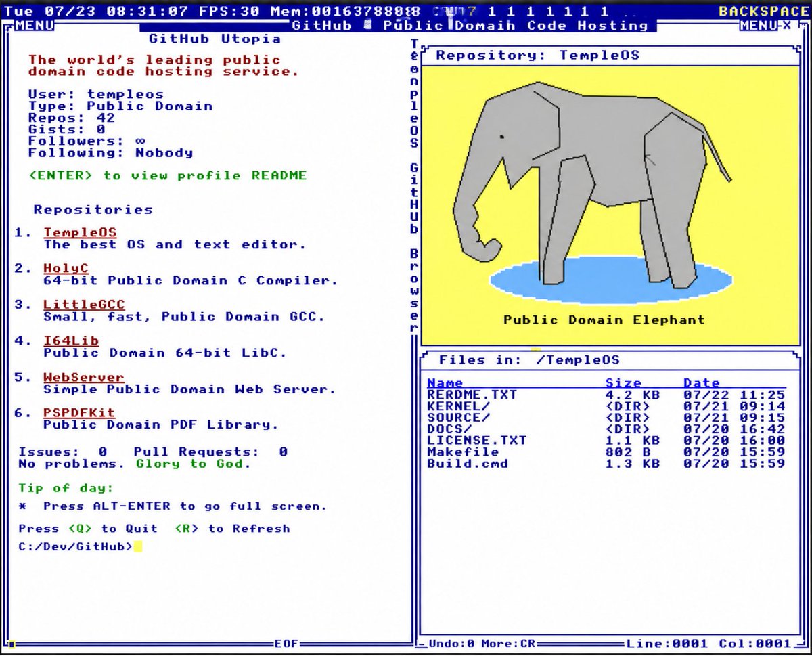Screen dimensions: 812x656
Task: Click the 'Followers: ∞' line
Action: click(x=87, y=141)
